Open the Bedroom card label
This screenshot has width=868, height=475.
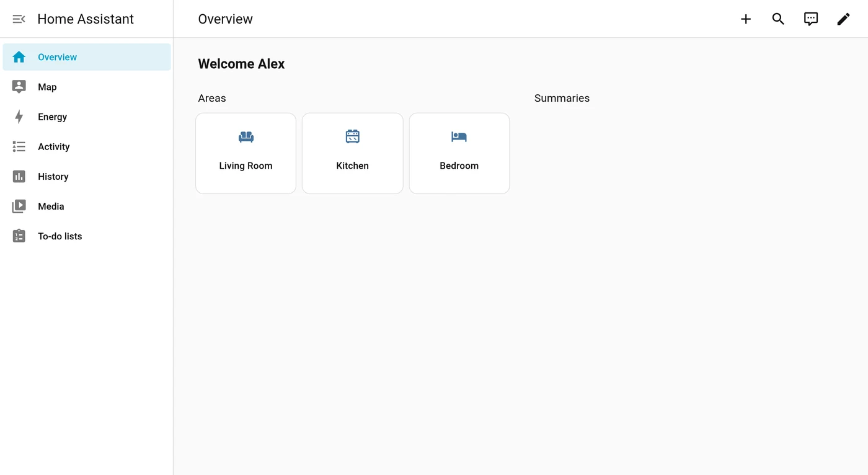[x=459, y=166]
